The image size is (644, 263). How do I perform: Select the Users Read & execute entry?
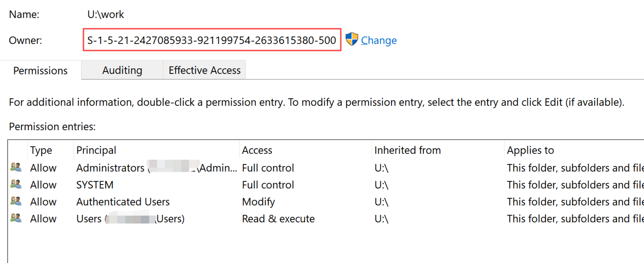[326, 218]
